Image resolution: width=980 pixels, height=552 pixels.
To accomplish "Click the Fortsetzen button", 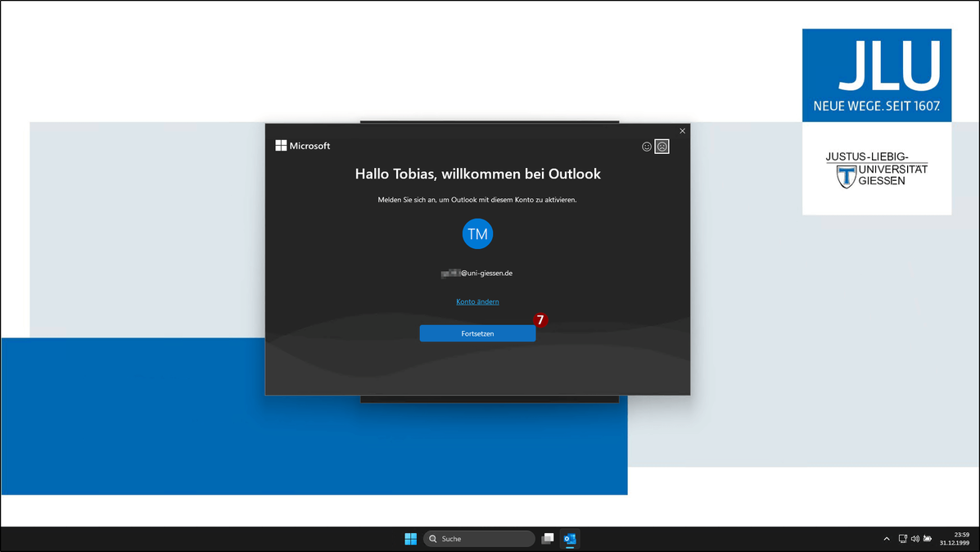I will [x=477, y=333].
